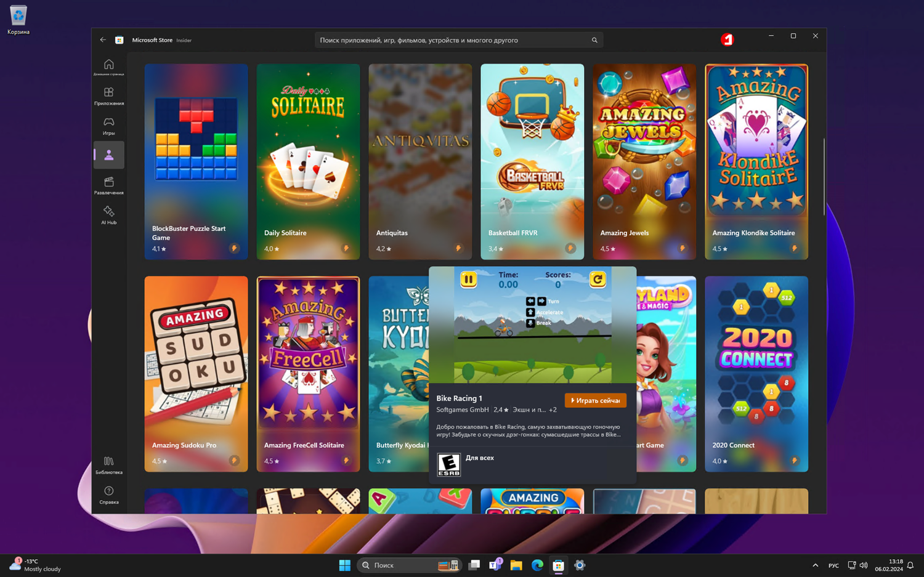Click the "Softgames GmbH" publisher text
Image resolution: width=924 pixels, height=577 pixels.
463,410
